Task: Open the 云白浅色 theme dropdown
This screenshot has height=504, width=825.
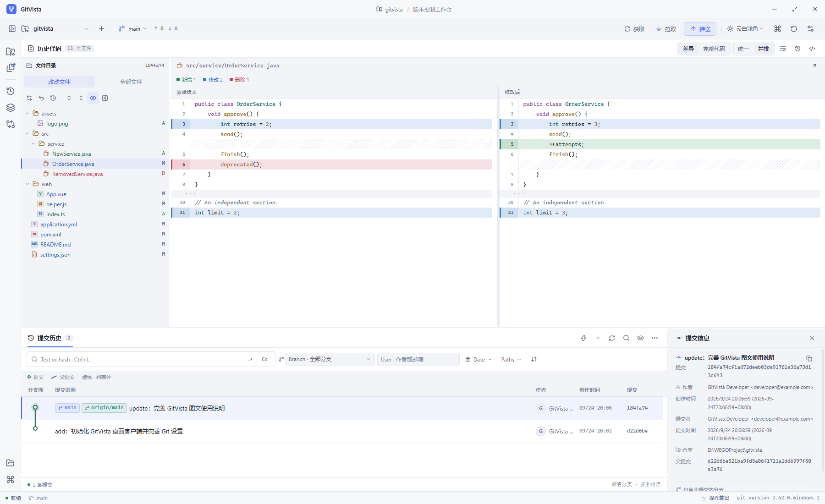Action: click(745, 28)
